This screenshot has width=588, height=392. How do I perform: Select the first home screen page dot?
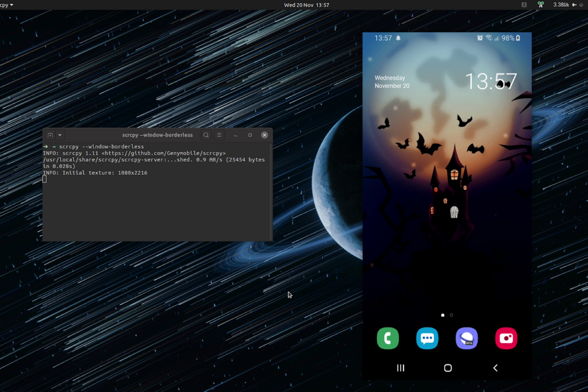point(442,315)
